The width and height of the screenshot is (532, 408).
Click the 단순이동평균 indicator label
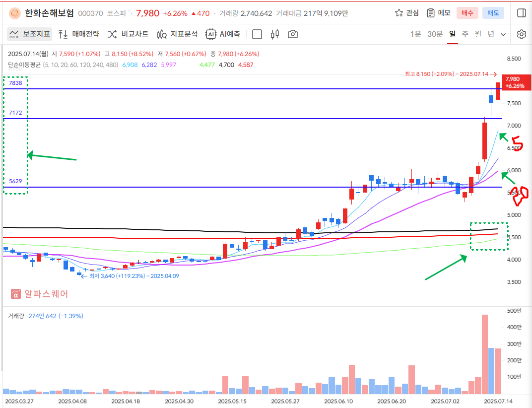24,65
